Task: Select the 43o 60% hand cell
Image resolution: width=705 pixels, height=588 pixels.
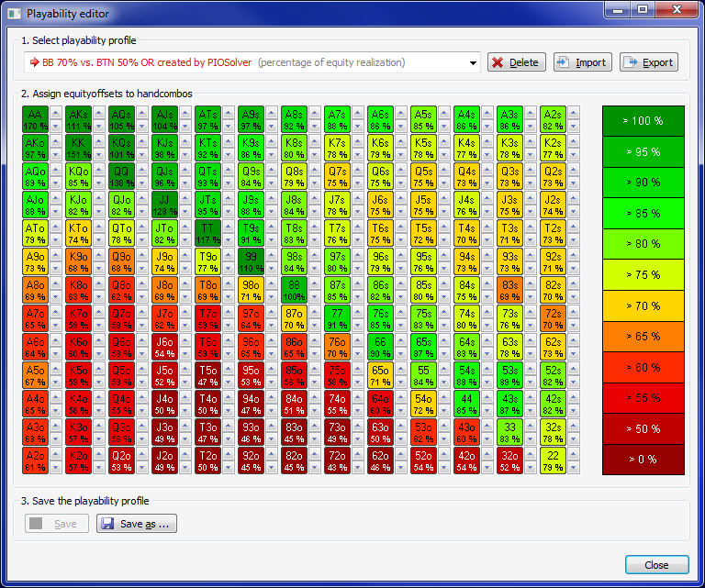Action: (x=466, y=432)
